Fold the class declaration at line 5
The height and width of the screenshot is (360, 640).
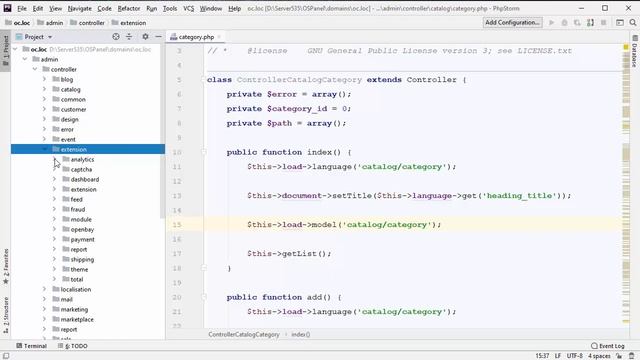(204, 80)
